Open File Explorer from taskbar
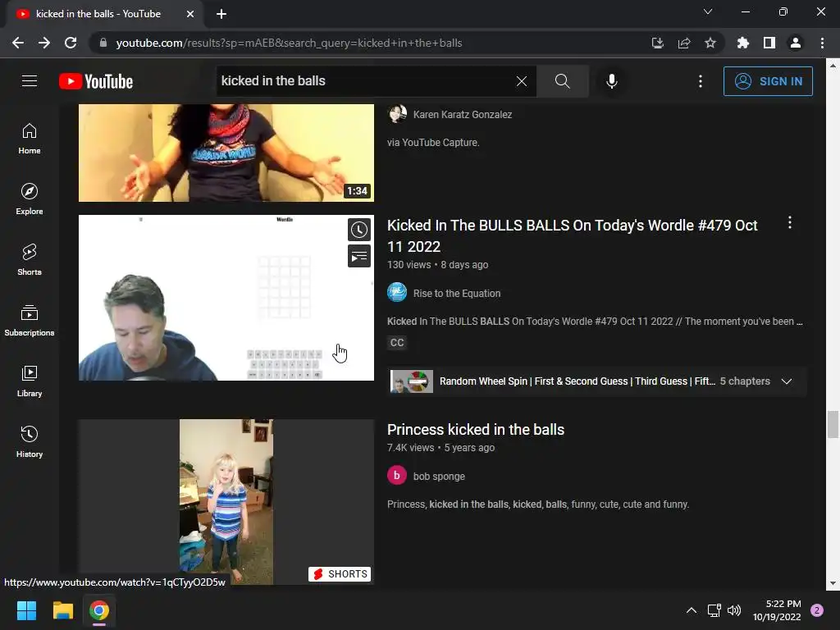The height and width of the screenshot is (630, 840). [x=62, y=610]
